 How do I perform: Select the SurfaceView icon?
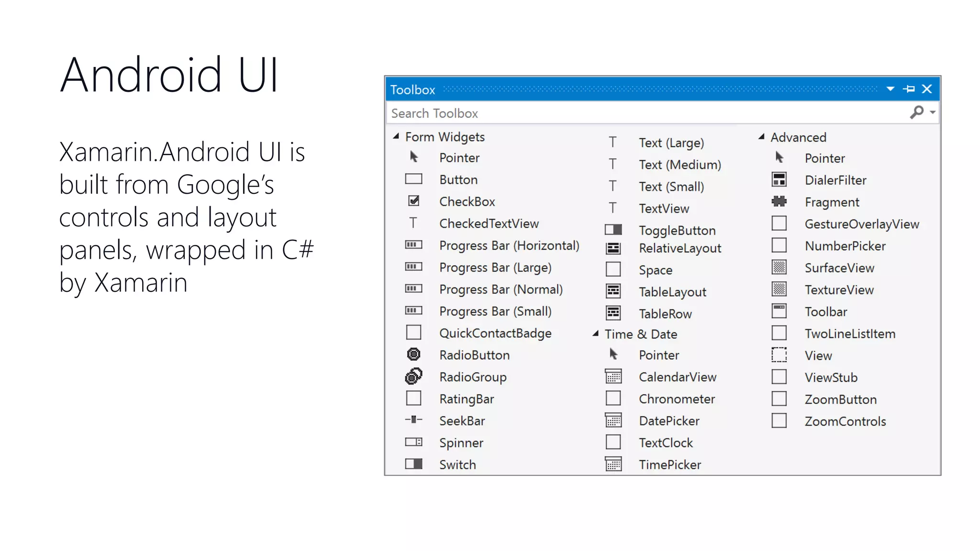(780, 267)
